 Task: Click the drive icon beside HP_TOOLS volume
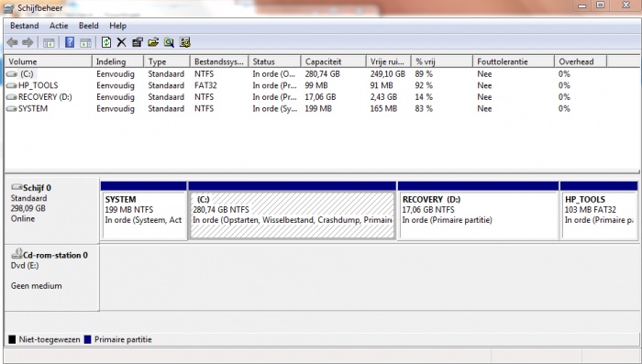[11, 85]
